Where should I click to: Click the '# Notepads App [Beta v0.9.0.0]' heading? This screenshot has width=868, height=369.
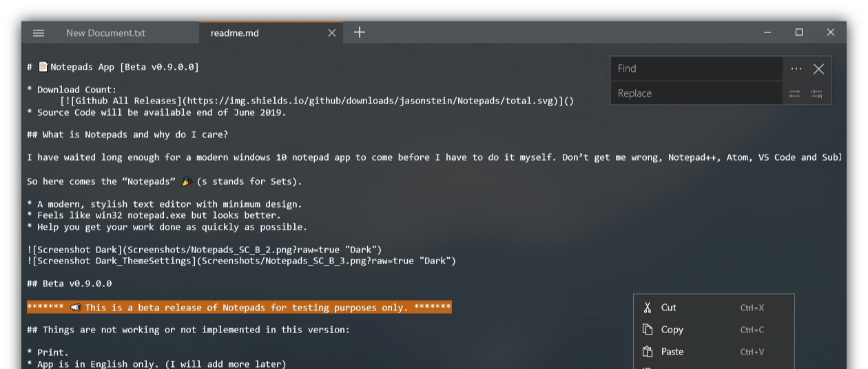click(113, 67)
